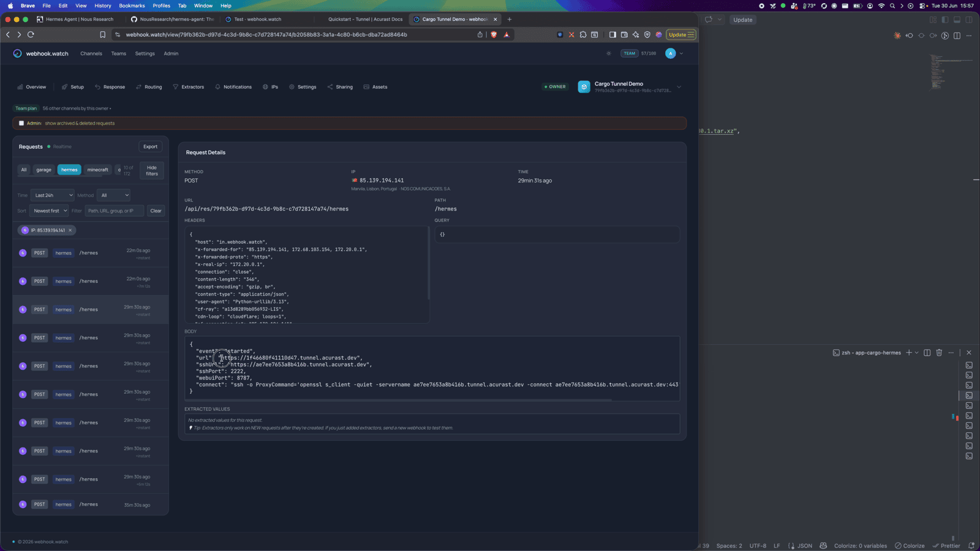The width and height of the screenshot is (980, 551).
Task: Expand the Cargo Tunnel Demo channel switcher
Action: 679,87
